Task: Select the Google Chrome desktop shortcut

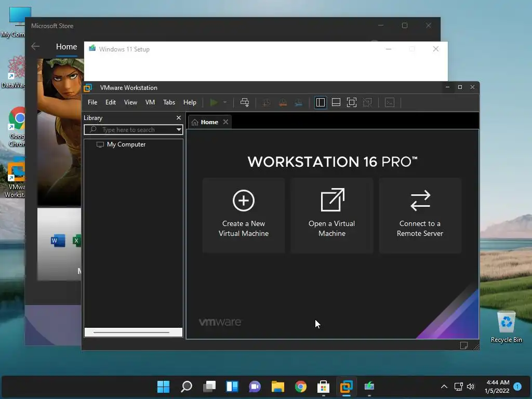Action: click(16, 127)
